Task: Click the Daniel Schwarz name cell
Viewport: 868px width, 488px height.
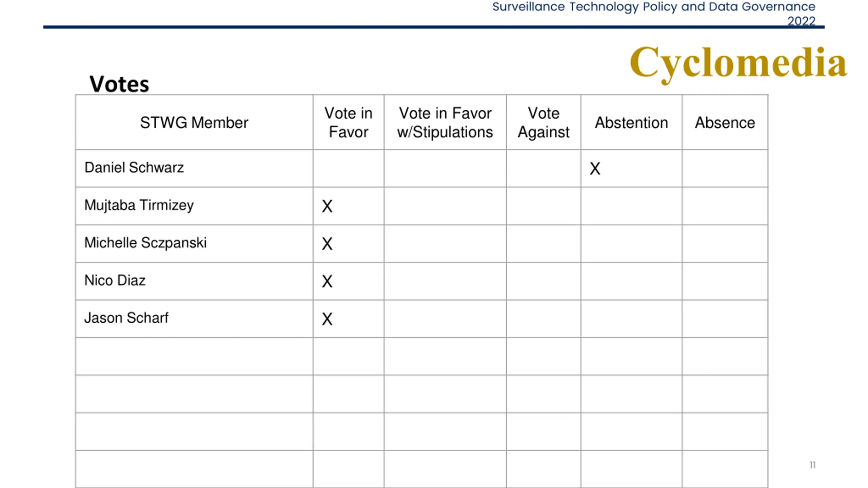Action: pos(134,168)
